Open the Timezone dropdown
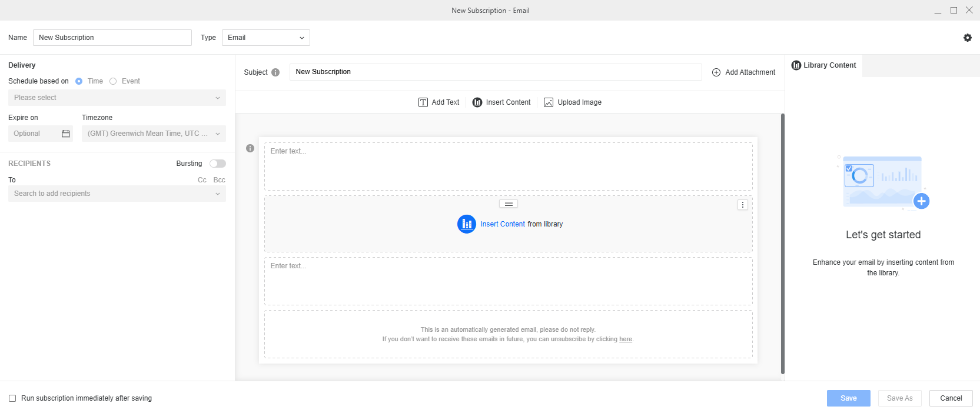 pyautogui.click(x=154, y=134)
